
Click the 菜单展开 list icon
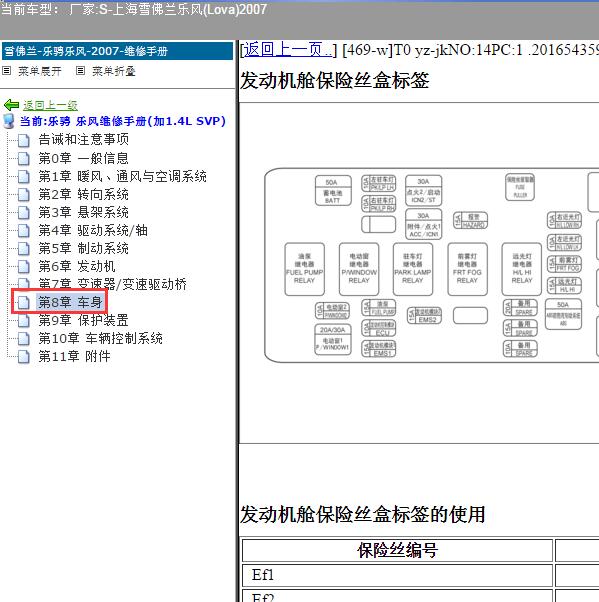pyautogui.click(x=7, y=71)
